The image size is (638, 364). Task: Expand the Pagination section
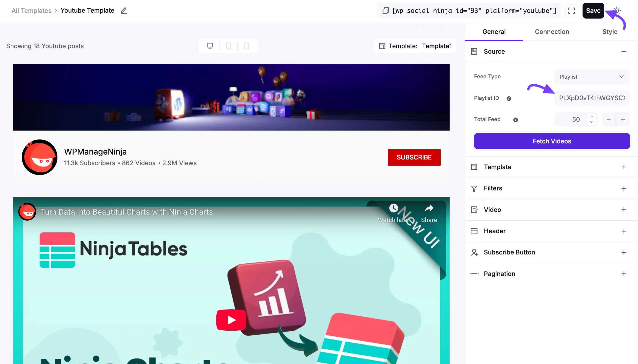tap(623, 274)
